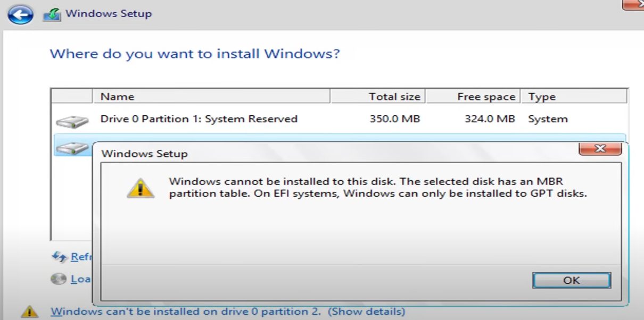Click the Name column header
644x320 pixels.
point(211,96)
